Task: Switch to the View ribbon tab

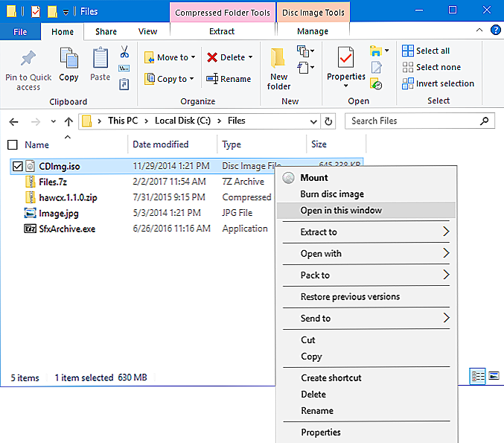Action: [x=147, y=32]
